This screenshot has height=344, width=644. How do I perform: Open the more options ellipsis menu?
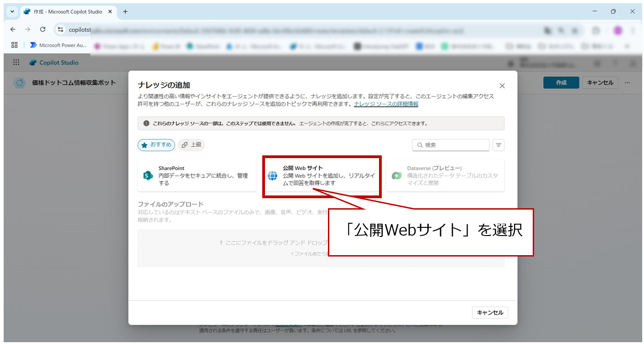628,82
